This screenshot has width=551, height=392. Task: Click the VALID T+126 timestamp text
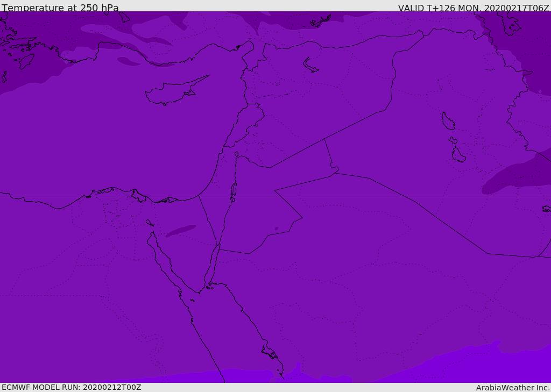[x=474, y=8]
